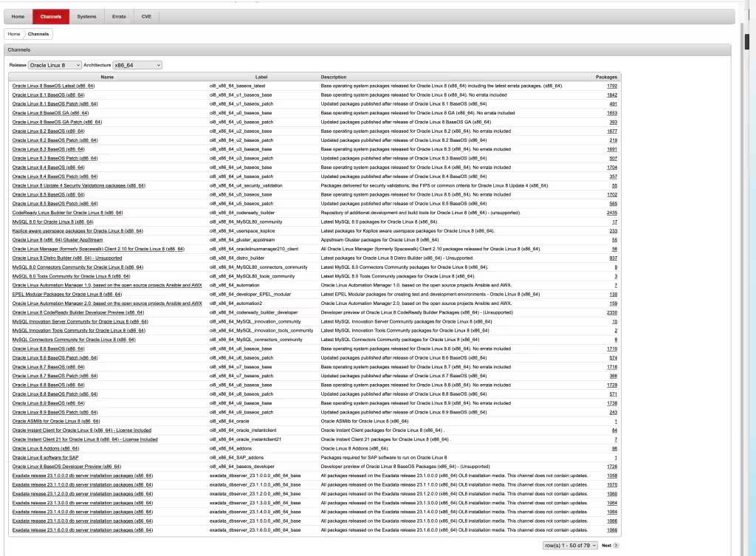Click the Home breadcrumb link
The height and width of the screenshot is (556, 756).
(14, 34)
